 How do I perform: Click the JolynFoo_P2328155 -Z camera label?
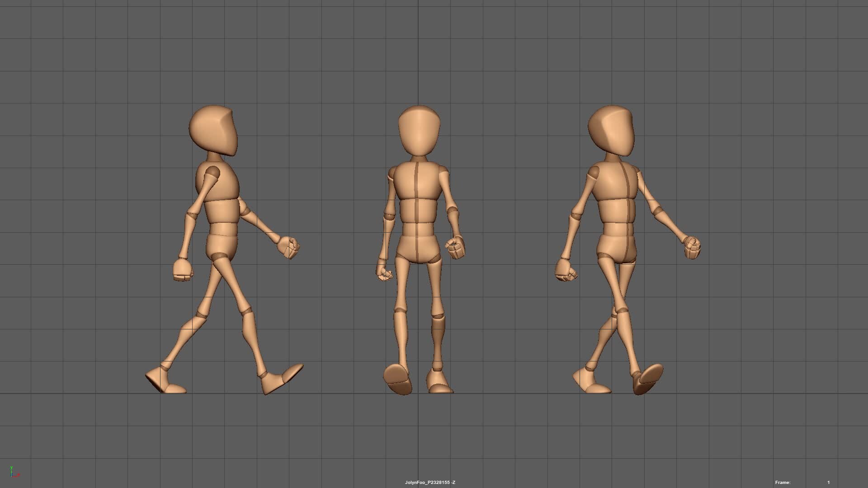click(429, 483)
